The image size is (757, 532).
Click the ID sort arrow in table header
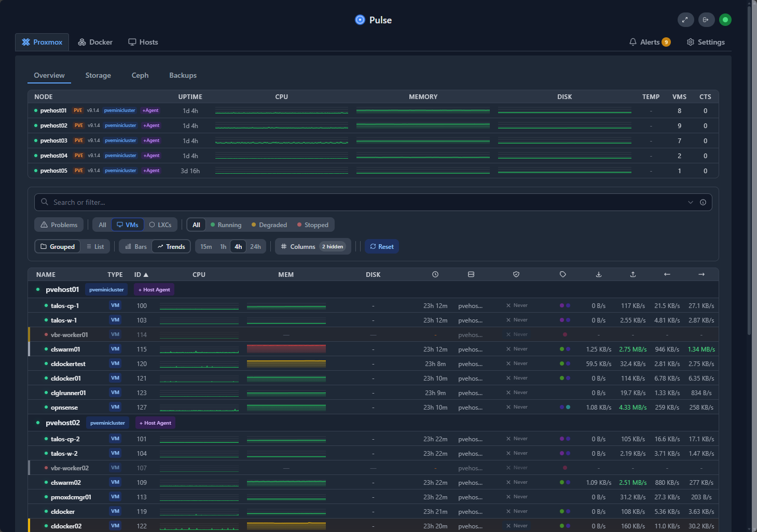(145, 274)
